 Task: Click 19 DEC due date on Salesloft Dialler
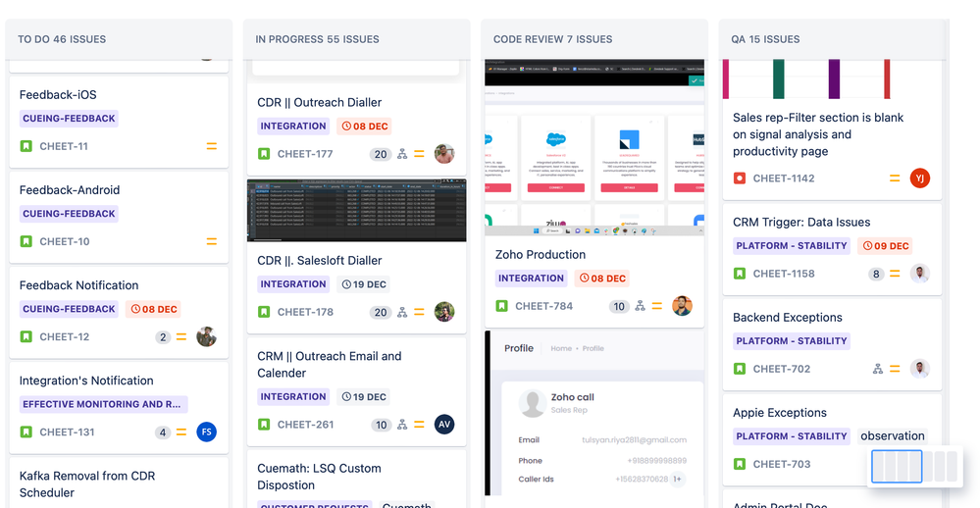coord(364,284)
